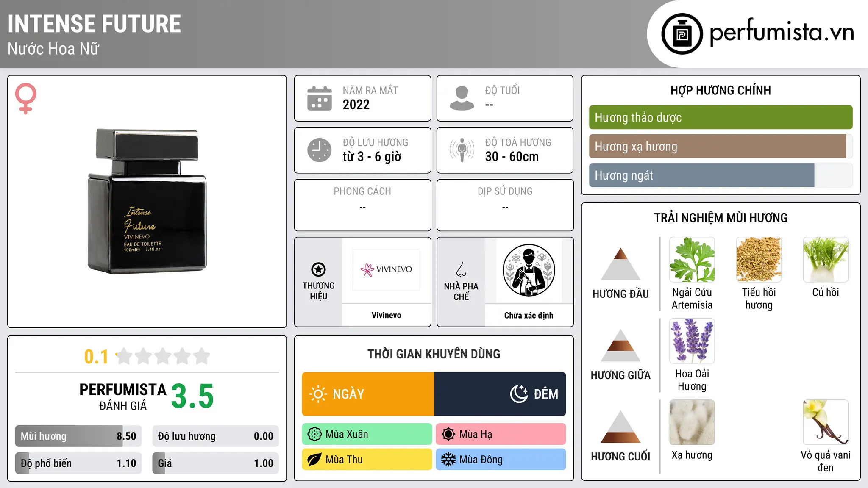Click the perfumista.vn site name text
868x488 pixels.
click(782, 32)
